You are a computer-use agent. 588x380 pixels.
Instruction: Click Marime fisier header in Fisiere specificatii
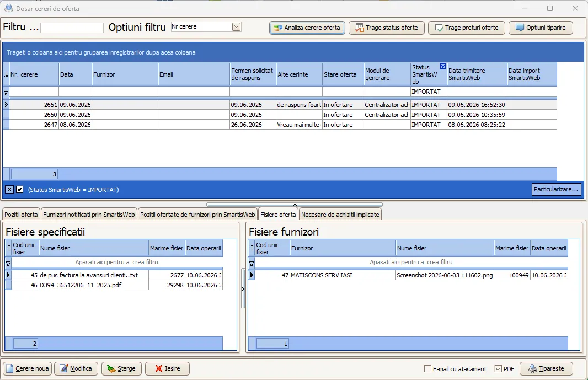(x=167, y=248)
